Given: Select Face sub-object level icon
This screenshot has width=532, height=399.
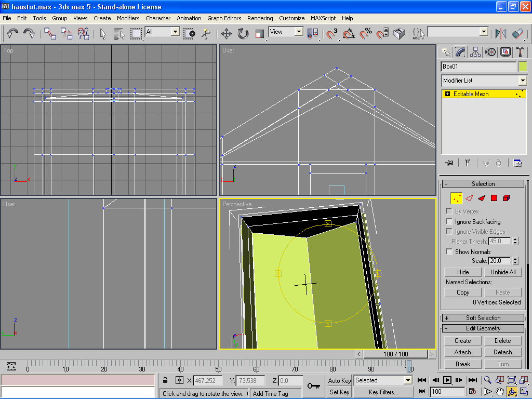Looking at the screenshot, I should pyautogui.click(x=482, y=198).
